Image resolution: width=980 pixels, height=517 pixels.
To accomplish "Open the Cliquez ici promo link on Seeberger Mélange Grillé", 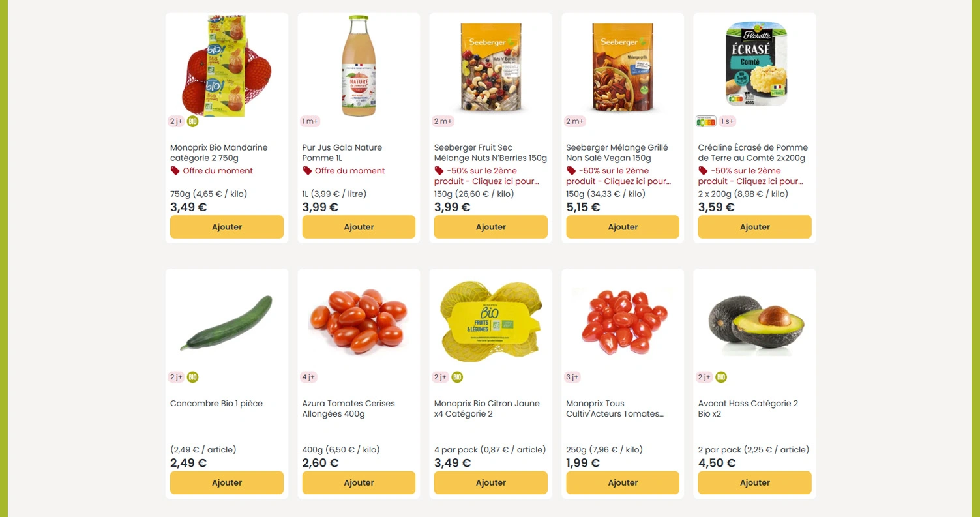I will (x=618, y=181).
